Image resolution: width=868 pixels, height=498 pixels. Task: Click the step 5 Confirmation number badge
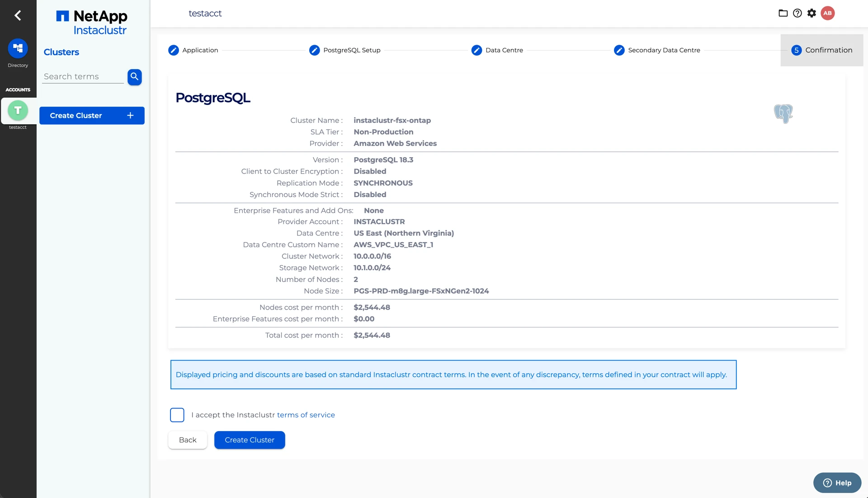pos(797,50)
